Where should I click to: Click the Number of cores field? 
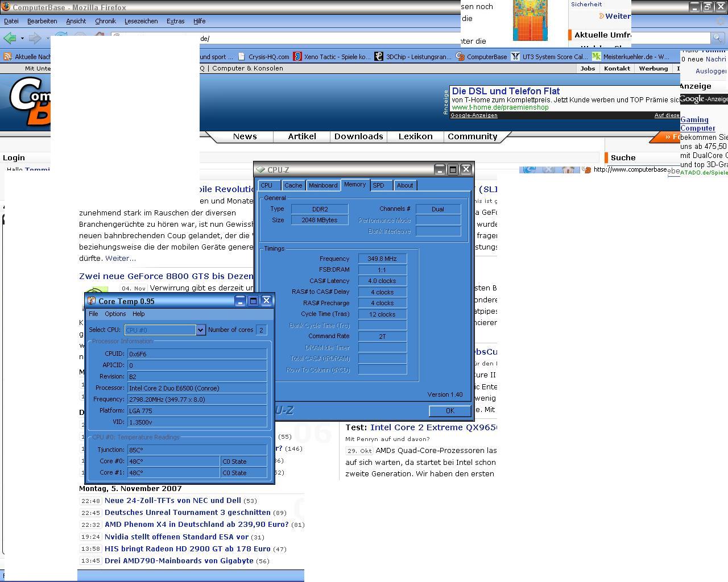click(x=261, y=330)
